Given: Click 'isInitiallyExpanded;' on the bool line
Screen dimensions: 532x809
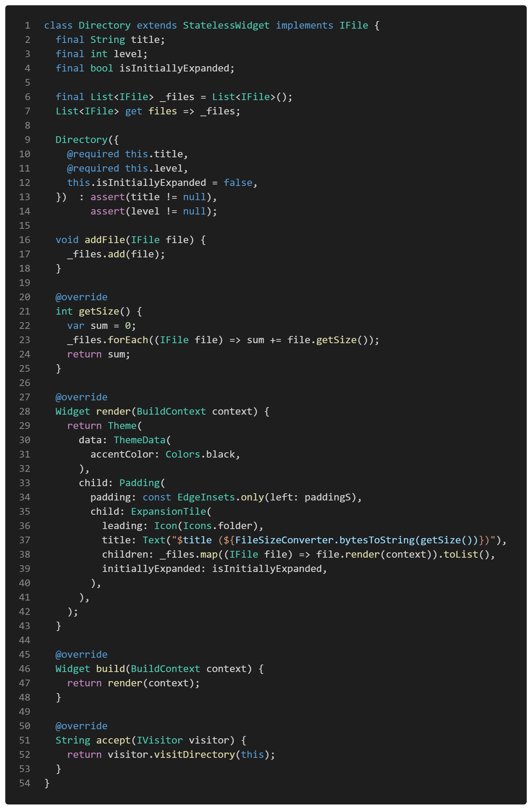Looking at the screenshot, I should [x=177, y=68].
